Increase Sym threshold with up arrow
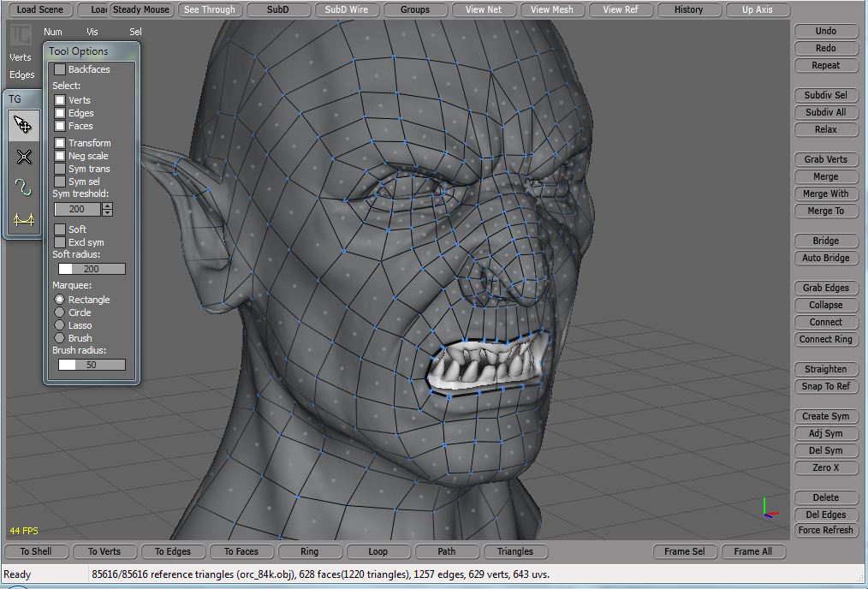Viewport: 868px width, 589px height. pyautogui.click(x=107, y=206)
